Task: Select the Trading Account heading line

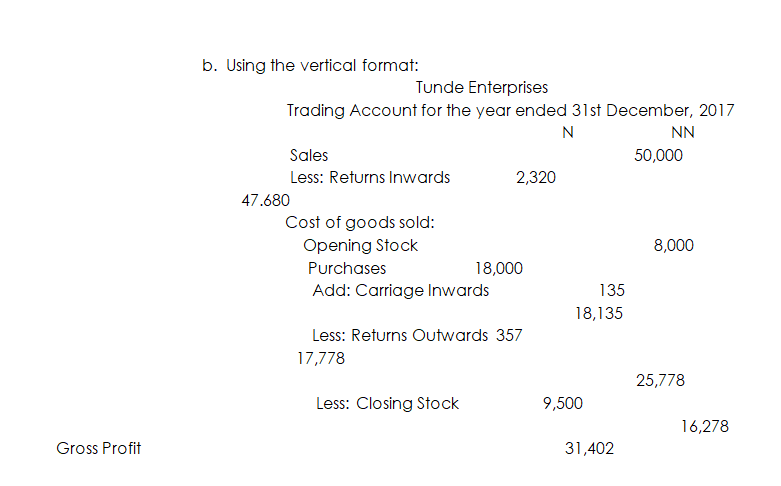Action: click(x=510, y=111)
